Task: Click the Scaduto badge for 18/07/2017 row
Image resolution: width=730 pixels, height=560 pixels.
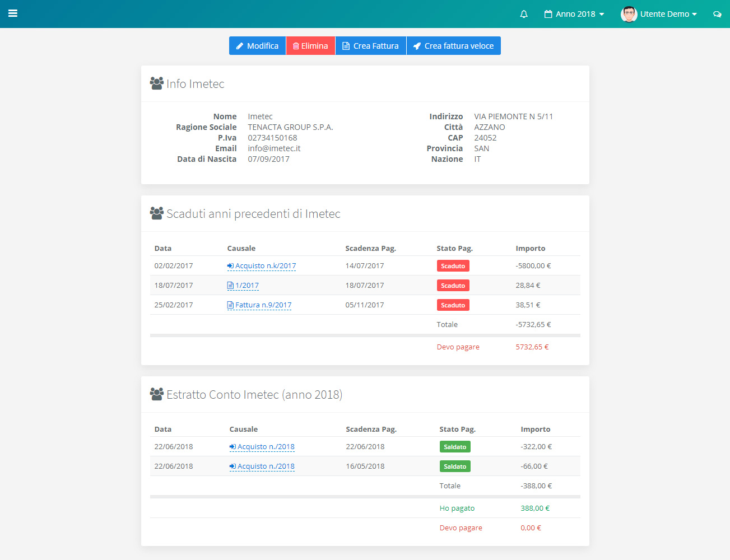Action: coord(453,286)
